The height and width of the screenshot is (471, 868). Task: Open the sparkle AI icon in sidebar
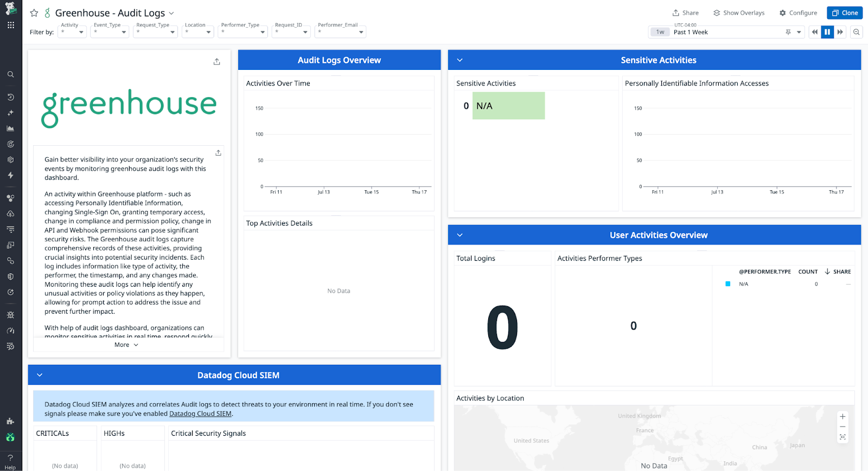(10, 113)
